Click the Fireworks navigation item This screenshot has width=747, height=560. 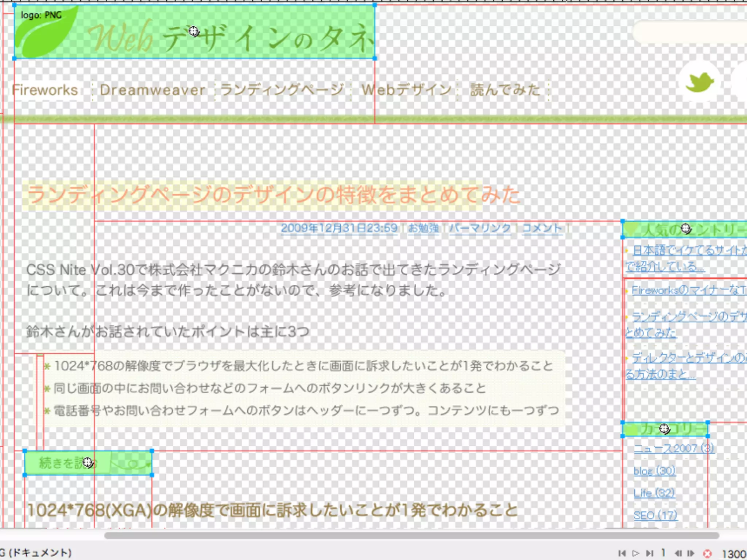[x=45, y=90]
